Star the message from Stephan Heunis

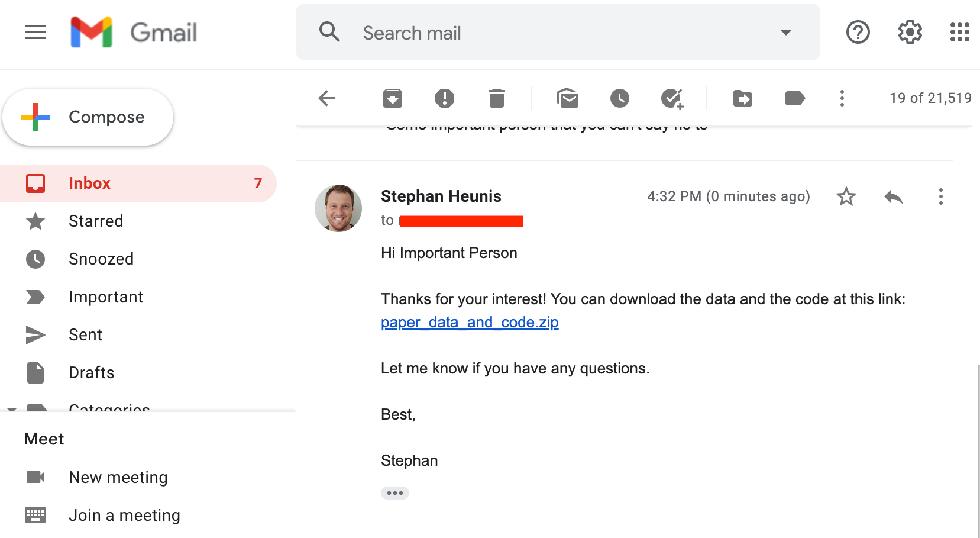click(x=846, y=196)
